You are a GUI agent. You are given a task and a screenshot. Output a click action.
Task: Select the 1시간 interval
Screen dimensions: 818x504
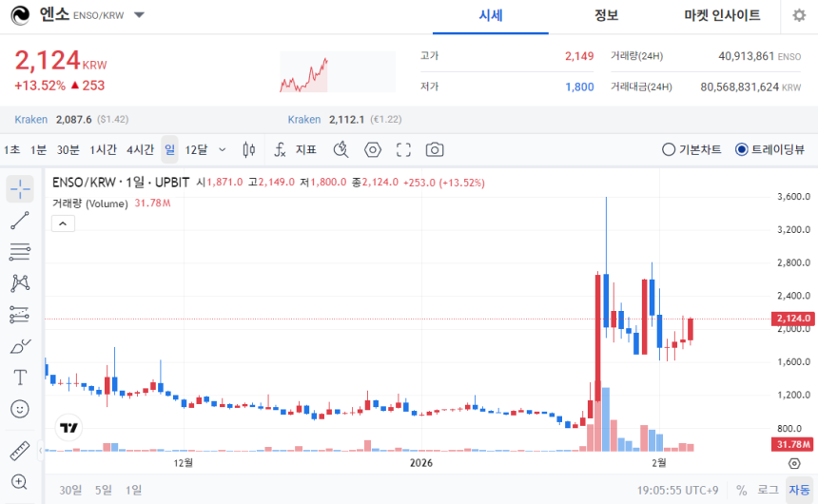click(103, 150)
